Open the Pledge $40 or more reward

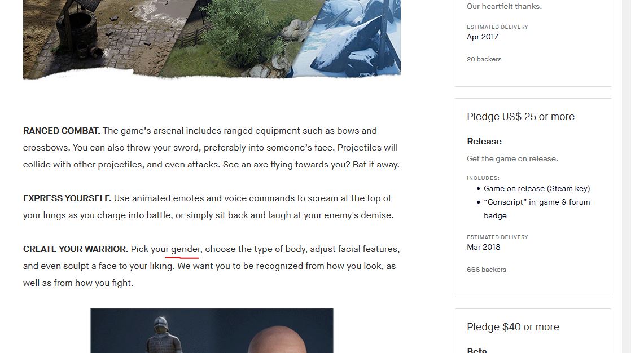click(533, 331)
